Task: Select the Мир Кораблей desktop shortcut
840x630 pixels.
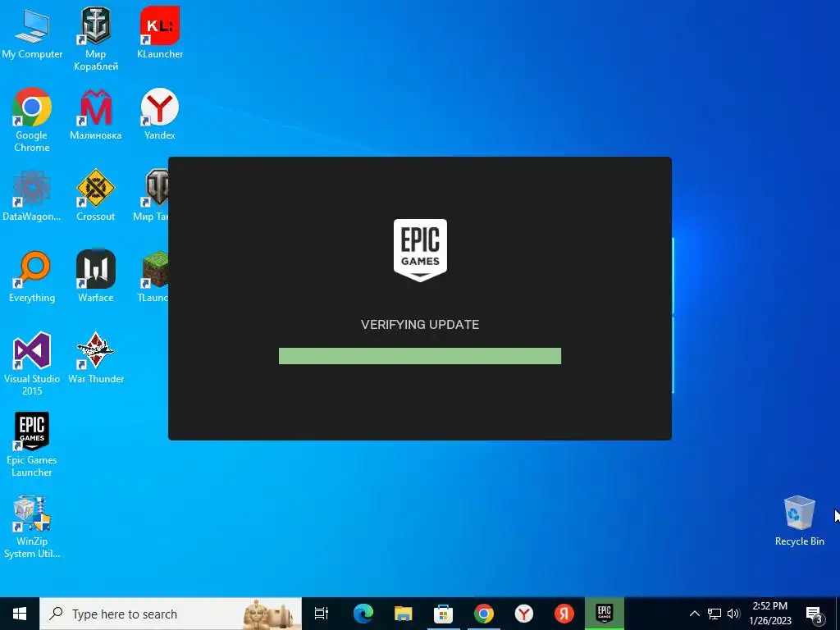Action: pos(95,39)
